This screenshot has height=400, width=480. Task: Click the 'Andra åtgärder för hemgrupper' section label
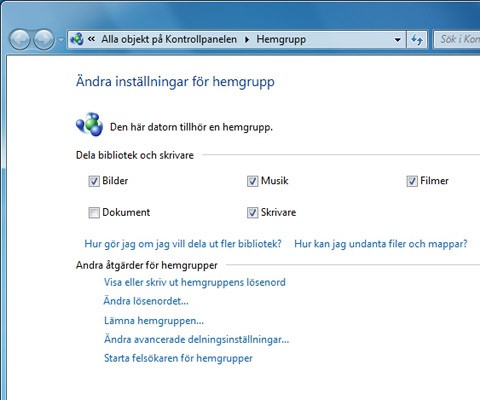147,265
